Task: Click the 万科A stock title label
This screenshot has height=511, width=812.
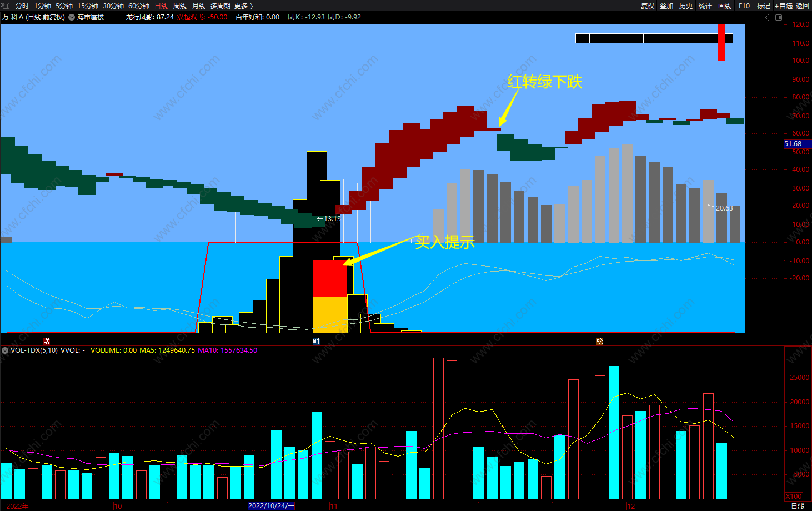Action: click(x=34, y=17)
